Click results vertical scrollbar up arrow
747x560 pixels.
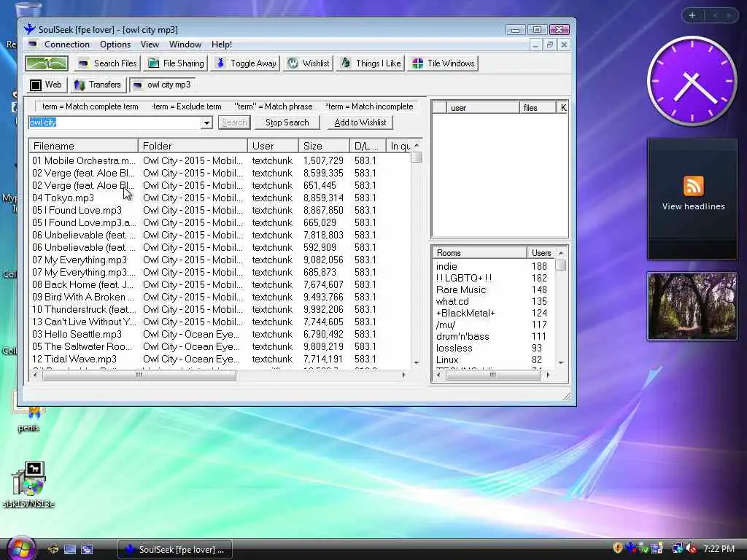417,145
